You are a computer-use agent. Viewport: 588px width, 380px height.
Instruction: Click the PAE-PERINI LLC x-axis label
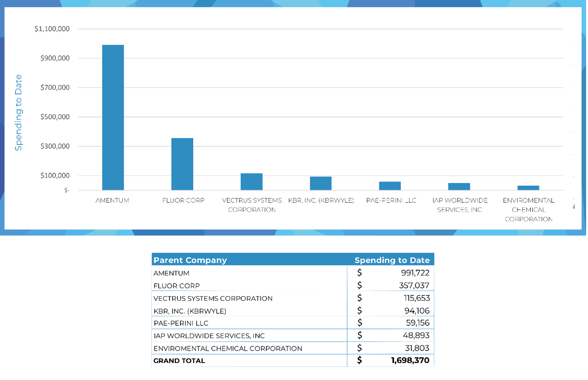tap(391, 201)
